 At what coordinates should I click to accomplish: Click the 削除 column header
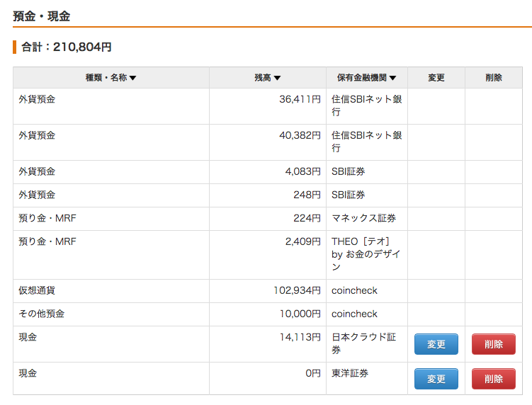pos(493,78)
